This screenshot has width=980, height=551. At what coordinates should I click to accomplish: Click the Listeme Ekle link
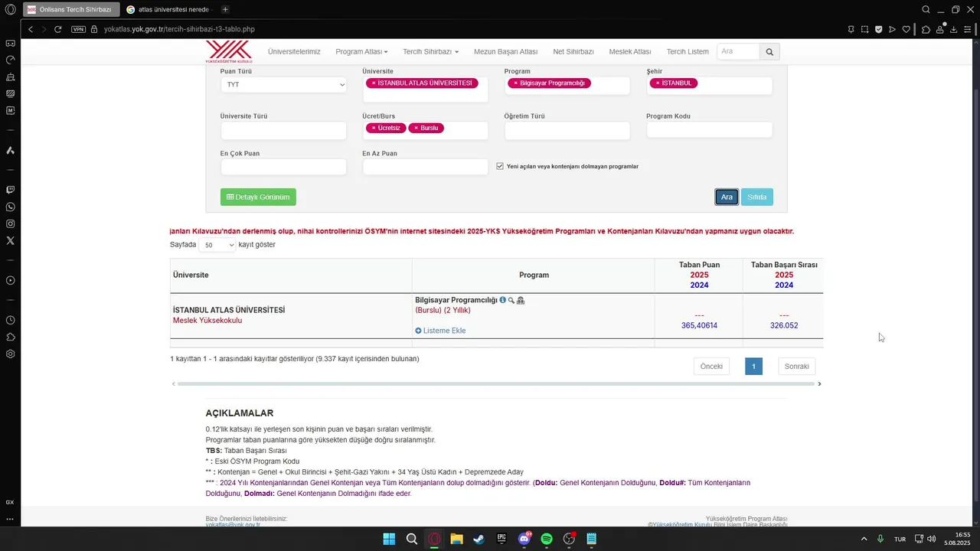pyautogui.click(x=440, y=331)
